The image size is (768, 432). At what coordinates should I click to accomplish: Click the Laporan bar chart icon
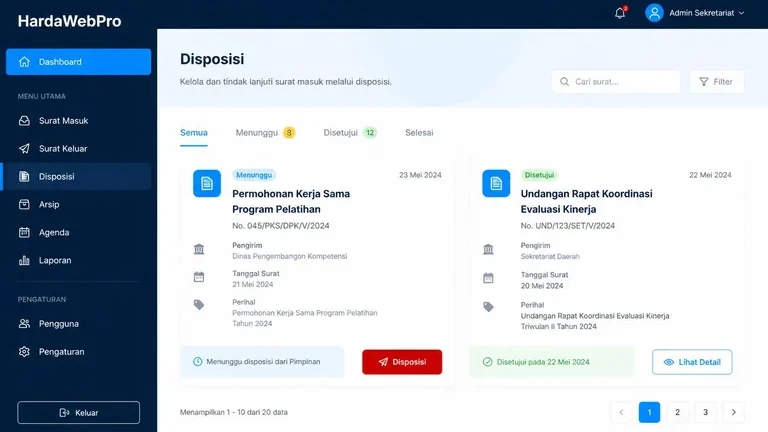pyautogui.click(x=24, y=260)
